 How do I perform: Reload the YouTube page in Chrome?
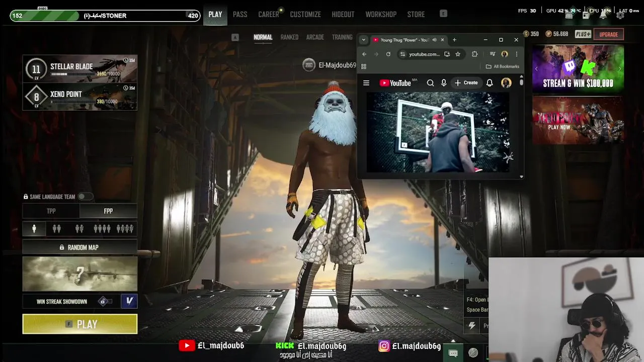coord(388,54)
